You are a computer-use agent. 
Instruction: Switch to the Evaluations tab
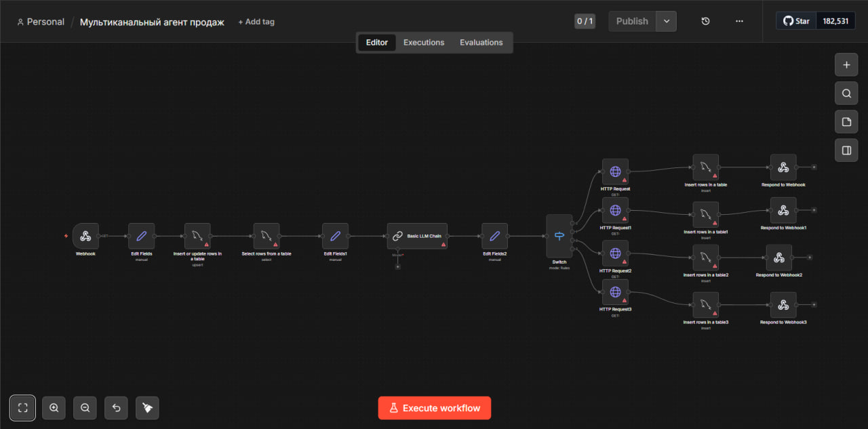(x=481, y=43)
